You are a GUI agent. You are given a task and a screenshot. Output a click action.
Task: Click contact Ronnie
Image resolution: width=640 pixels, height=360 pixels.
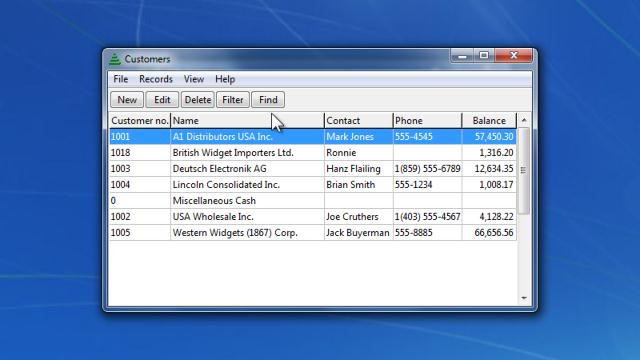click(359, 153)
